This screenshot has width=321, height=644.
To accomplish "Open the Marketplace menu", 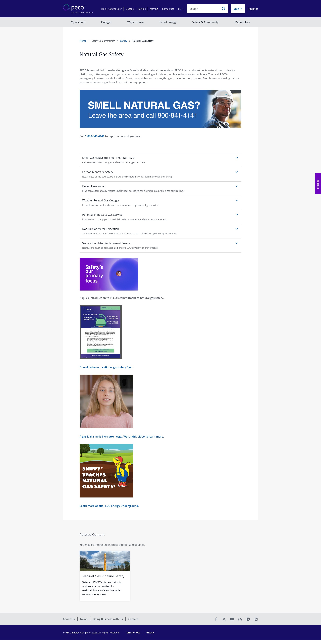I will (242, 22).
